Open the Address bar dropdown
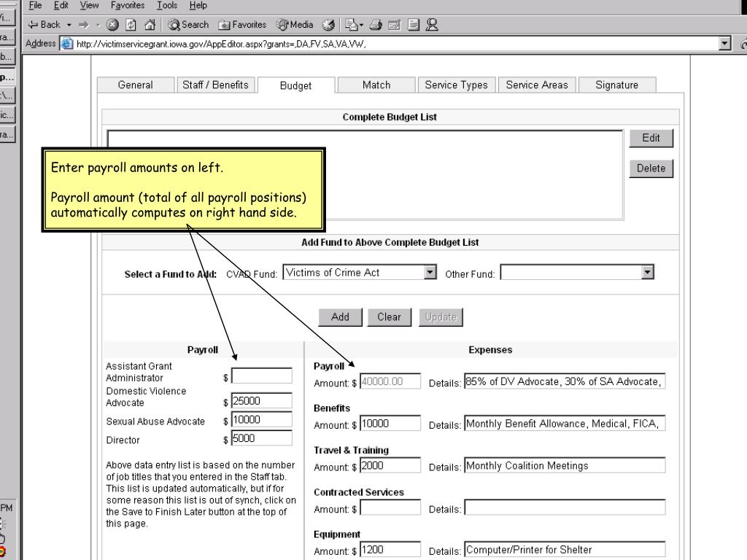The width and height of the screenshot is (747, 560). (x=724, y=43)
